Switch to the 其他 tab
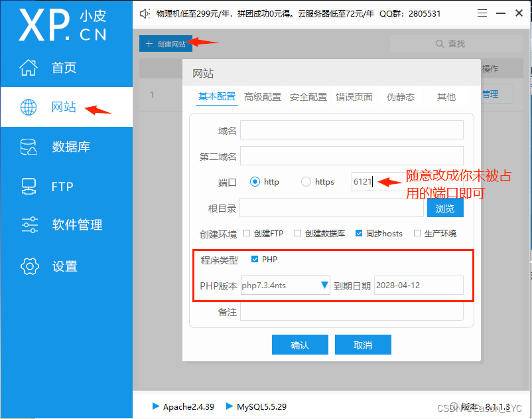Viewport: 532px width, 419px height. click(x=446, y=97)
